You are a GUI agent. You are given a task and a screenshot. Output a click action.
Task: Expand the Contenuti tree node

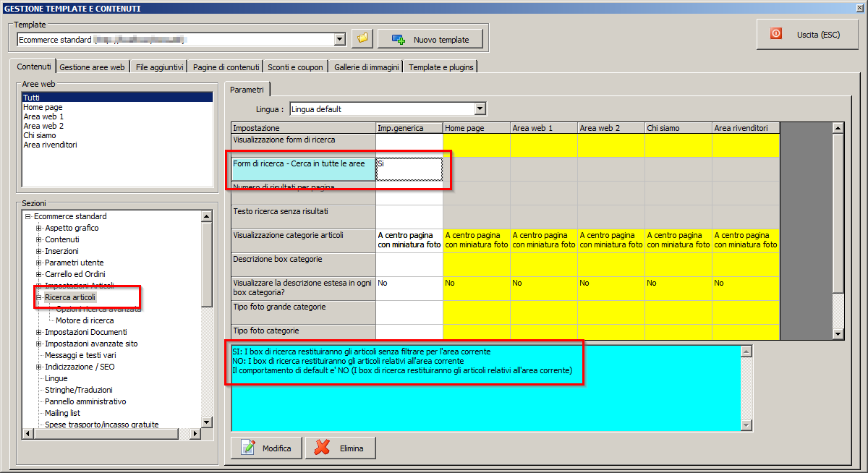pyautogui.click(x=39, y=239)
